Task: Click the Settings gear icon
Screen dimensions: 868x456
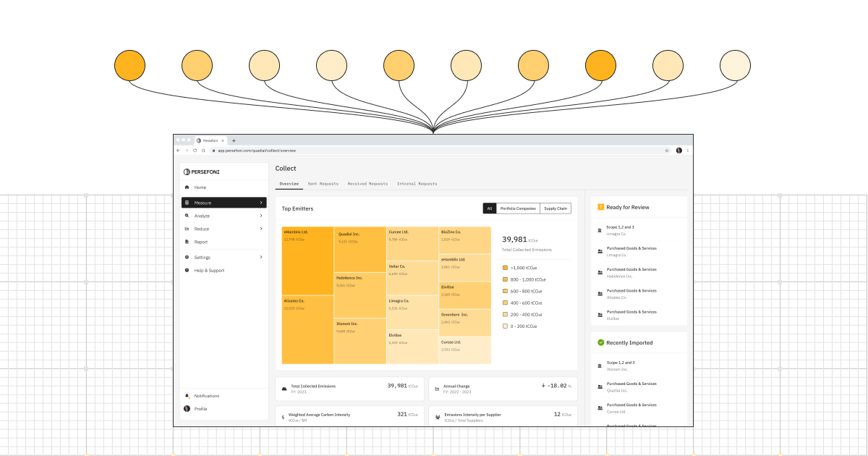Action: coord(187,257)
